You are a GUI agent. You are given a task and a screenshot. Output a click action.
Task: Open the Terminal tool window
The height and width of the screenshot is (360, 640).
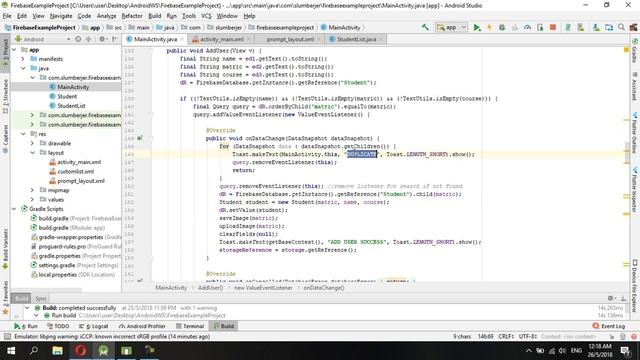click(x=190, y=326)
